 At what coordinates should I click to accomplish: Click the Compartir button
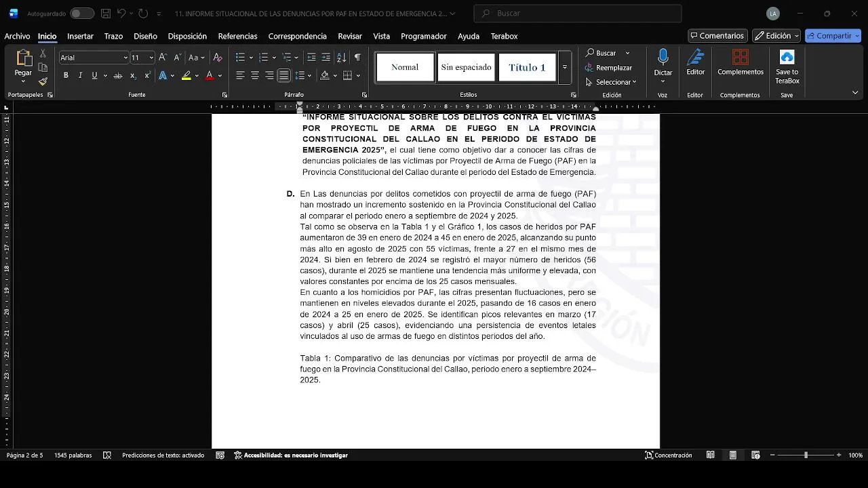pyautogui.click(x=833, y=36)
